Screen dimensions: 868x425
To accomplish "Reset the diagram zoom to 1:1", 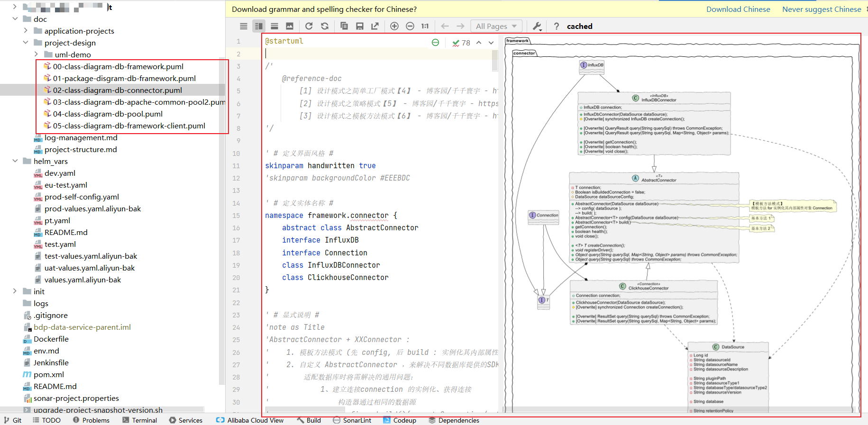I will tap(425, 26).
